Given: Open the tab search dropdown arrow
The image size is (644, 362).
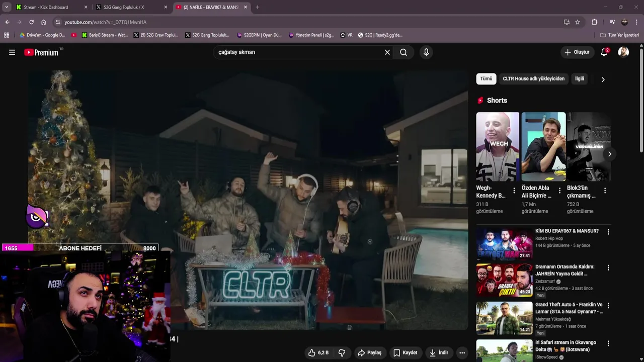Looking at the screenshot, I should coord(7,7).
